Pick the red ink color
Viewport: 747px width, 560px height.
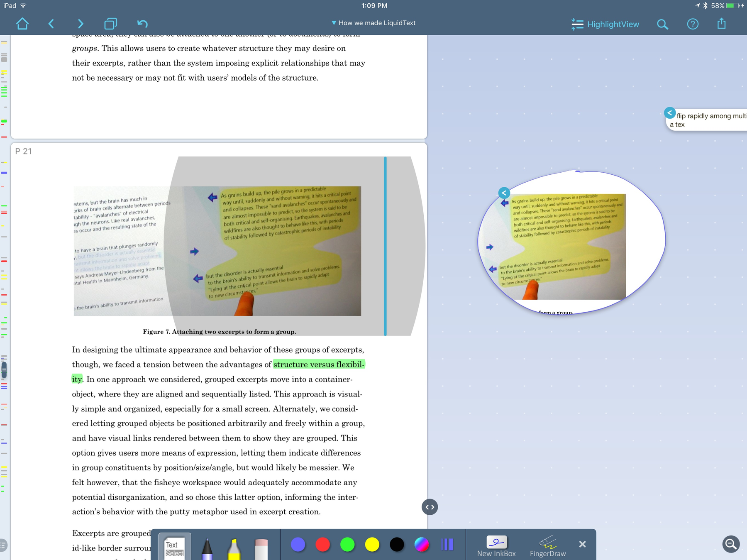322,544
